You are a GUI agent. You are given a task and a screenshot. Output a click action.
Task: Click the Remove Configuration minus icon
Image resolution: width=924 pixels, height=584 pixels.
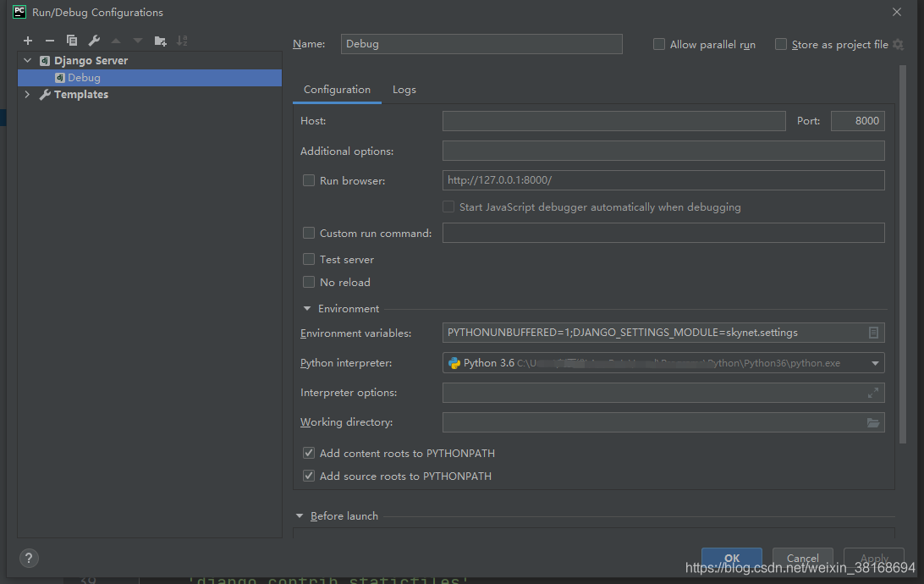[x=49, y=41]
